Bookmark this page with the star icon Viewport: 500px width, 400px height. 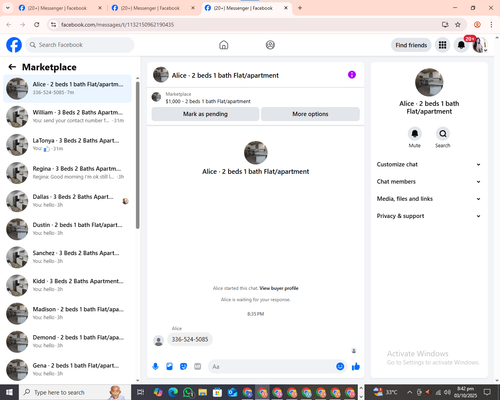point(458,25)
